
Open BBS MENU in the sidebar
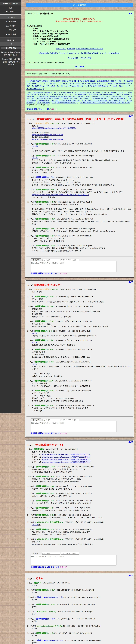pos(11,11)
